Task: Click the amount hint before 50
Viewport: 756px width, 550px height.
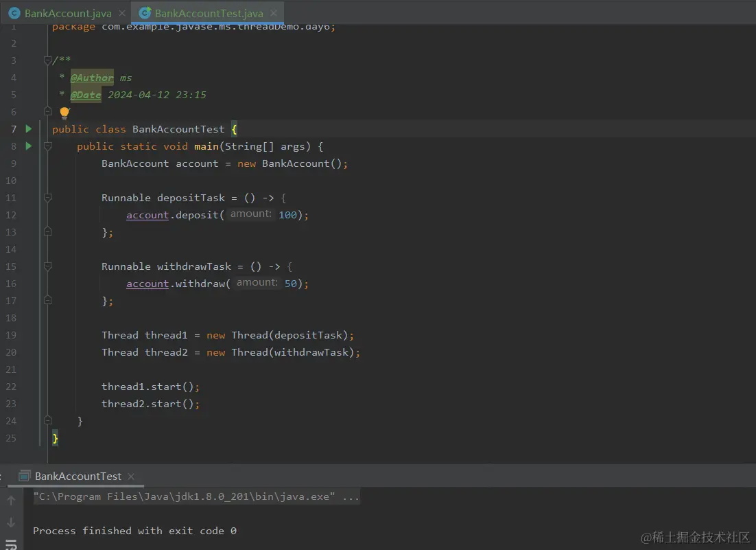Action: click(x=257, y=283)
